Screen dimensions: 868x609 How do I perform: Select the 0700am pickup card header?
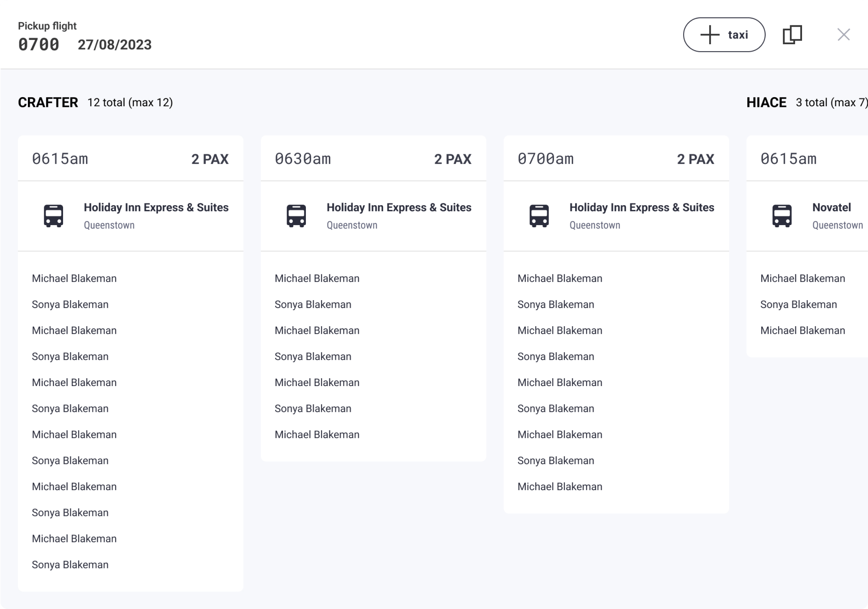click(x=616, y=159)
